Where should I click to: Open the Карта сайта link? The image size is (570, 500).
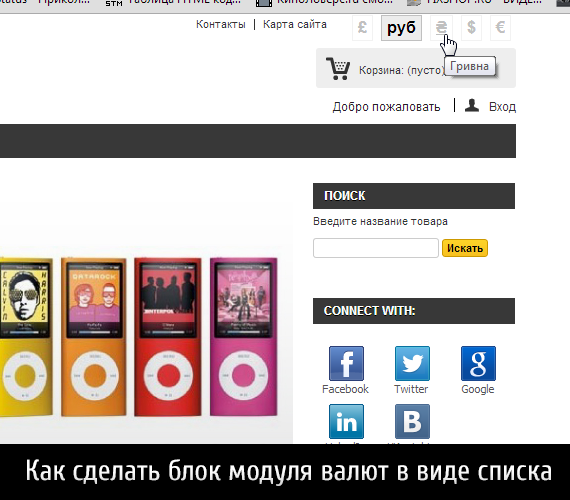(x=295, y=24)
